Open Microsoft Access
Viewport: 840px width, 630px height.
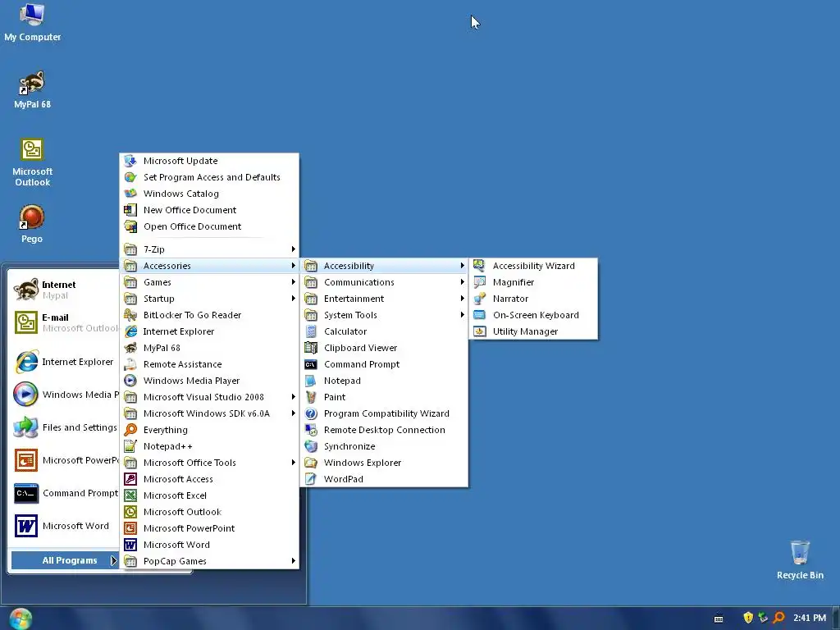click(x=209, y=479)
